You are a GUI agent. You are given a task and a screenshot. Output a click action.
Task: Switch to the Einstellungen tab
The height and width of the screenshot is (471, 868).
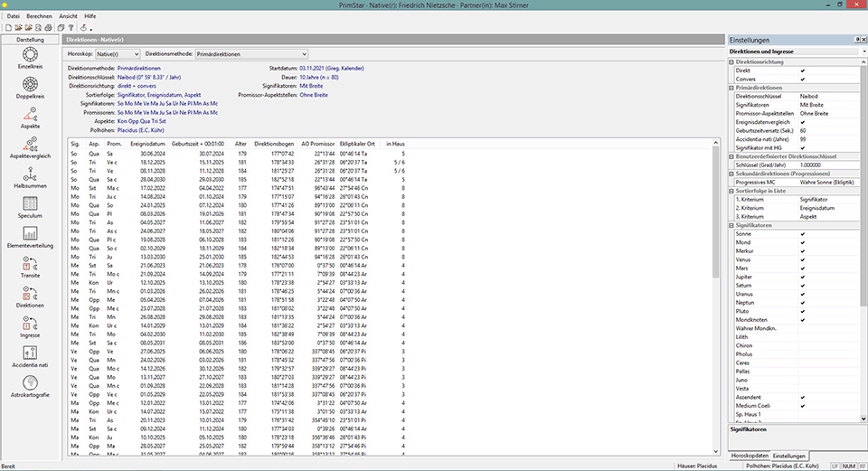tap(788, 456)
